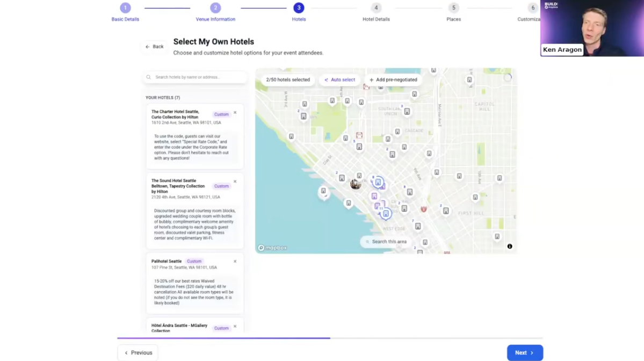The width and height of the screenshot is (644, 361).
Task: Click address 2120 4th Ave, Seattle
Action: pos(186,197)
